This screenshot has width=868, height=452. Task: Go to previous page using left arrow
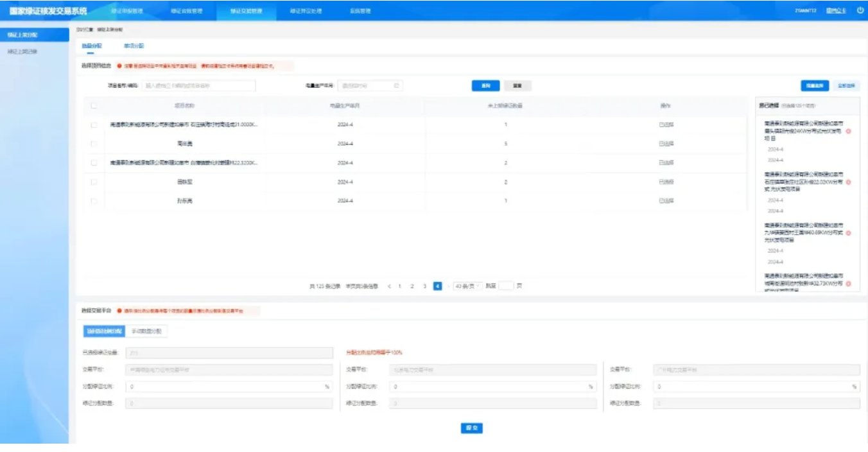point(388,286)
